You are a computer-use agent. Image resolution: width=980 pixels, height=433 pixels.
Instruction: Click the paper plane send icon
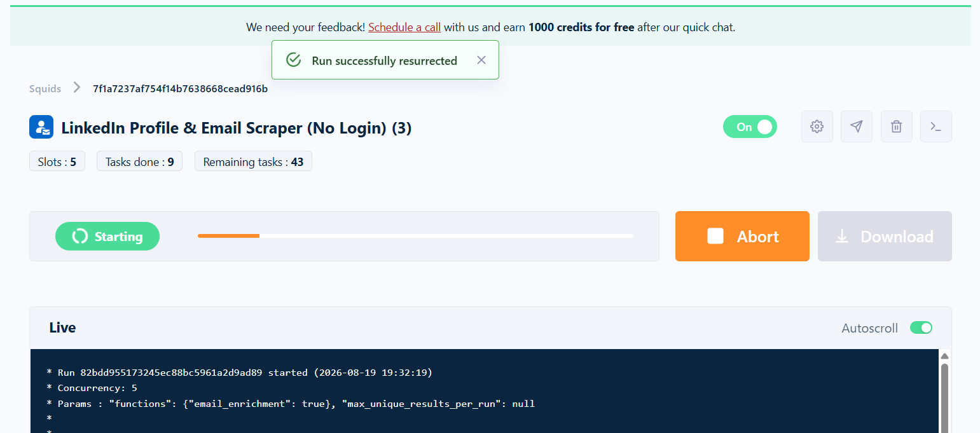(857, 127)
